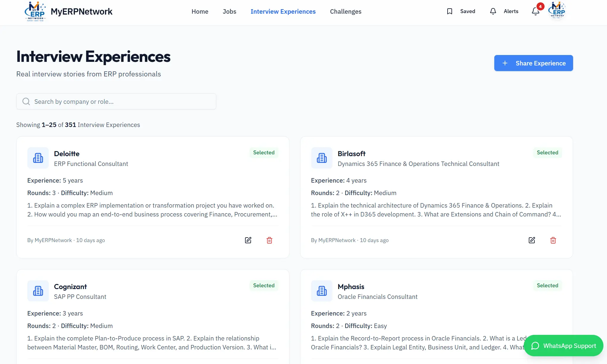Screen dimensions: 607x364
Task: Click 'ERP Functional Consultant' role text
Action: [x=91, y=164]
